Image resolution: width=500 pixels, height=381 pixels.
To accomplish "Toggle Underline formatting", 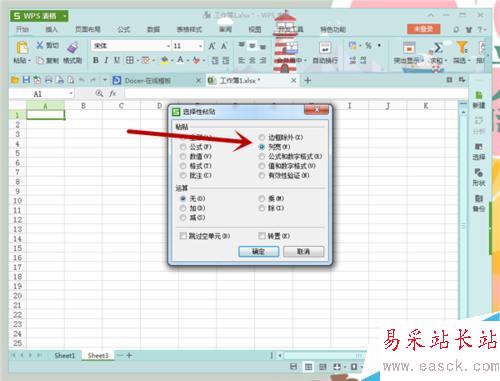I will coord(117,60).
